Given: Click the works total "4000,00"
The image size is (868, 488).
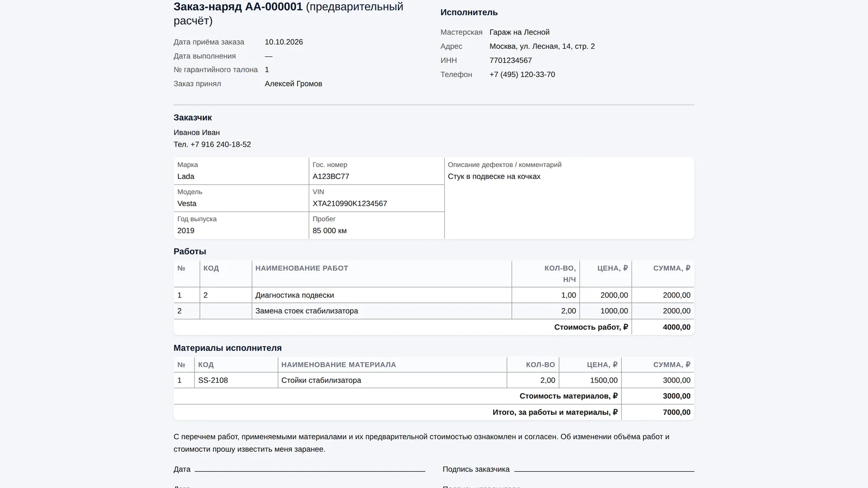Looking at the screenshot, I should (676, 327).
